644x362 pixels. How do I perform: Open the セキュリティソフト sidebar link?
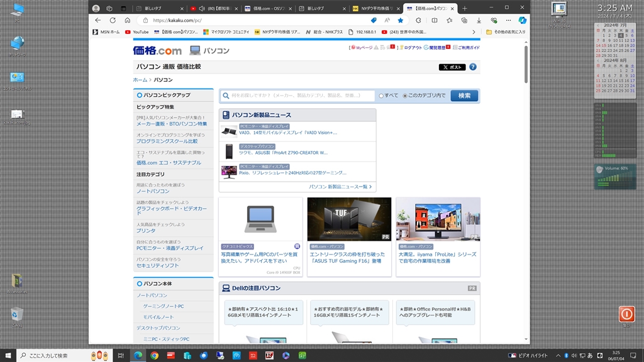(x=157, y=266)
